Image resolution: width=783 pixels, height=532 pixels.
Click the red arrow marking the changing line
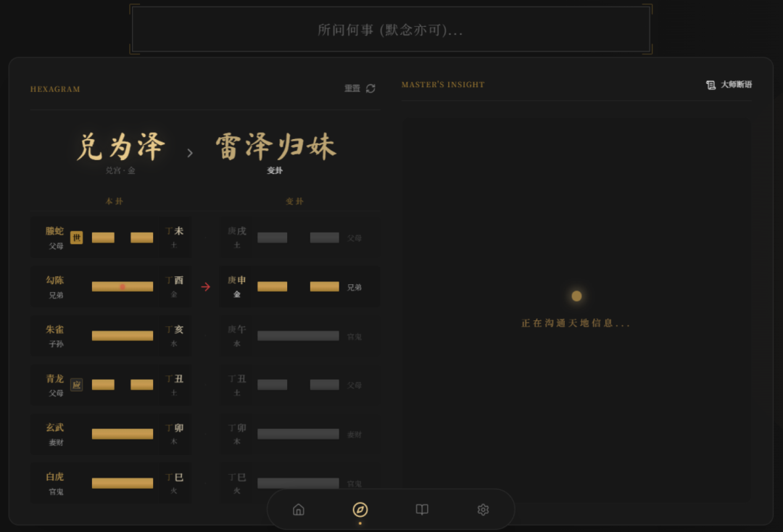205,286
